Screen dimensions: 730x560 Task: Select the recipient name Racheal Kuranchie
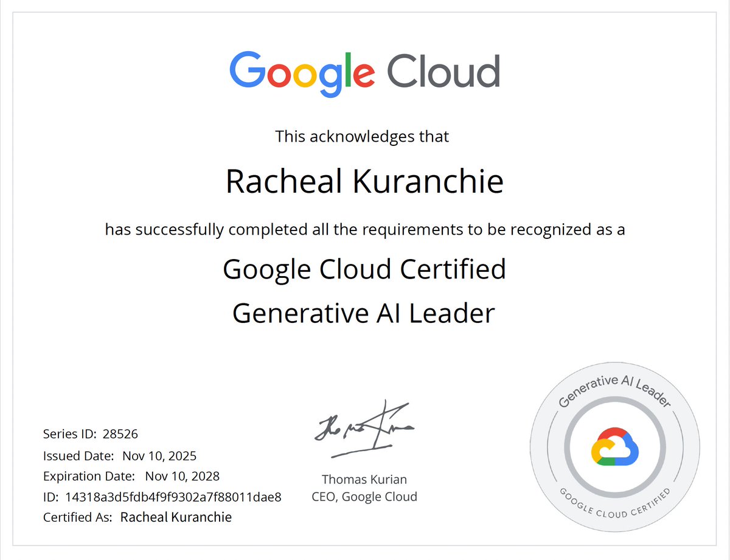pyautogui.click(x=364, y=181)
